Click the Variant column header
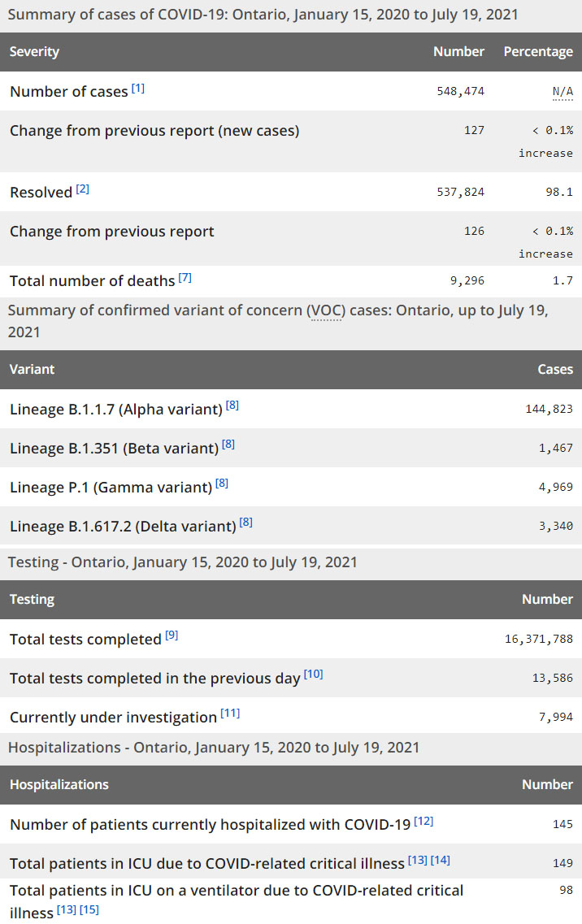 32,369
